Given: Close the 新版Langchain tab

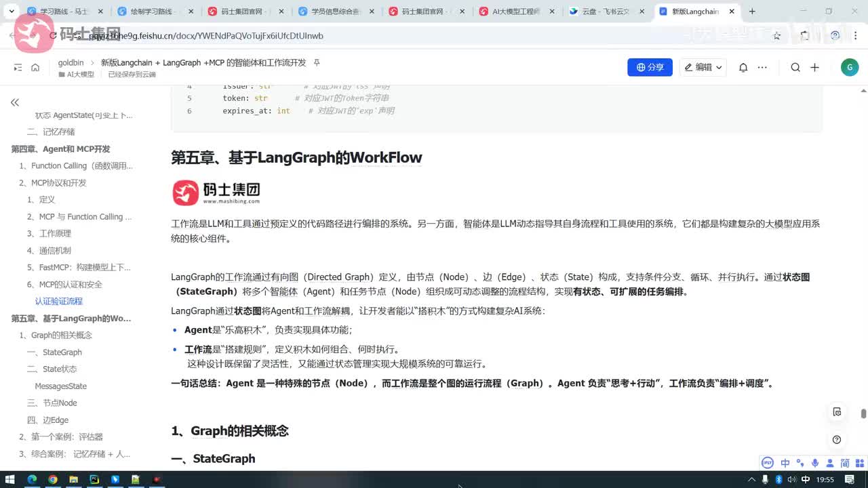Looking at the screenshot, I should click(x=732, y=12).
